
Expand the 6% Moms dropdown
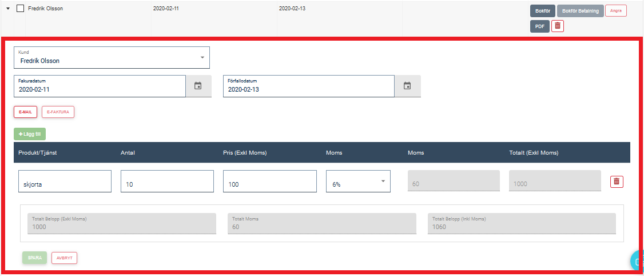(358, 182)
